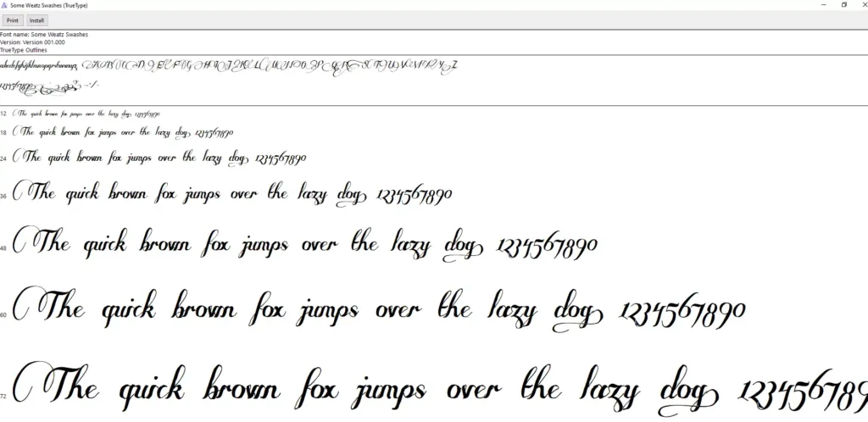Click the '72' point size label
The width and height of the screenshot is (868, 422).
coord(3,397)
